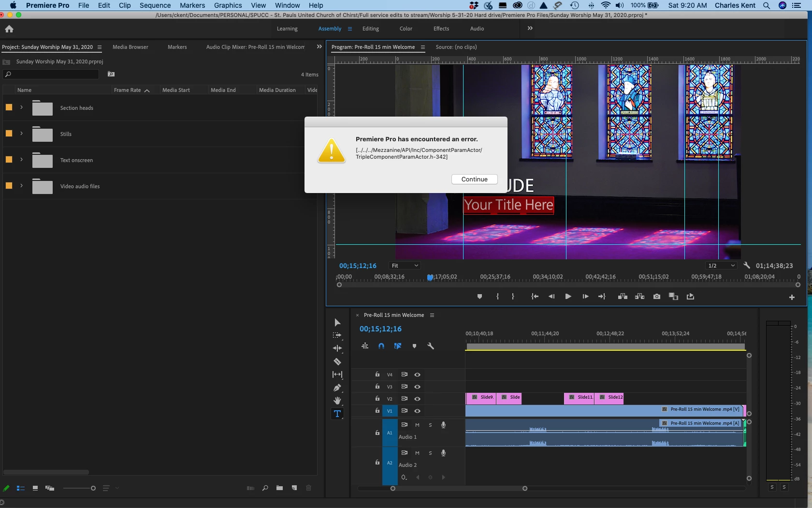Open timeline display settings wrench
The width and height of the screenshot is (812, 508).
[x=431, y=346]
